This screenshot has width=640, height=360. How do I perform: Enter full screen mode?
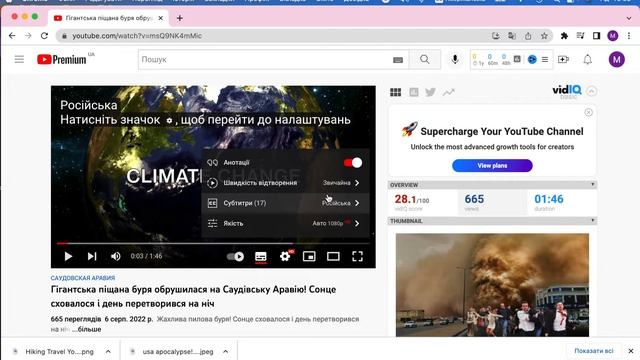click(x=357, y=256)
